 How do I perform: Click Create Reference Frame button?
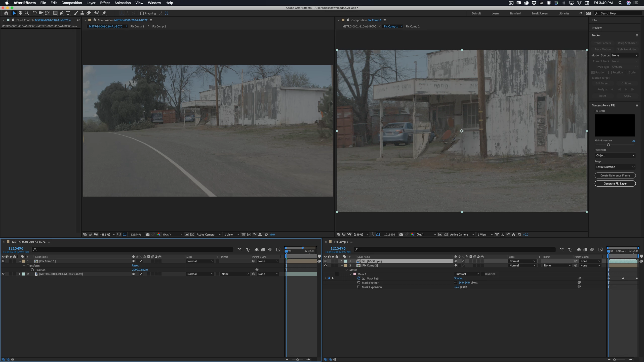pyautogui.click(x=615, y=175)
